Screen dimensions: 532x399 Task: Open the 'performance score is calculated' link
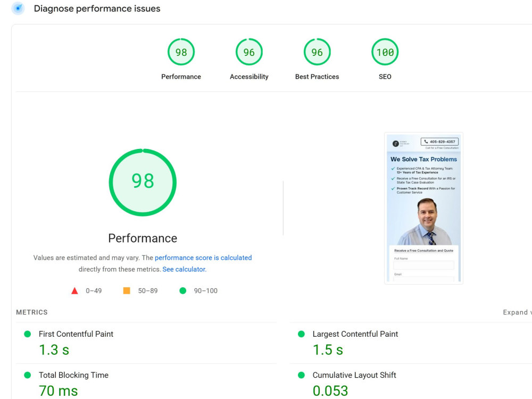203,257
